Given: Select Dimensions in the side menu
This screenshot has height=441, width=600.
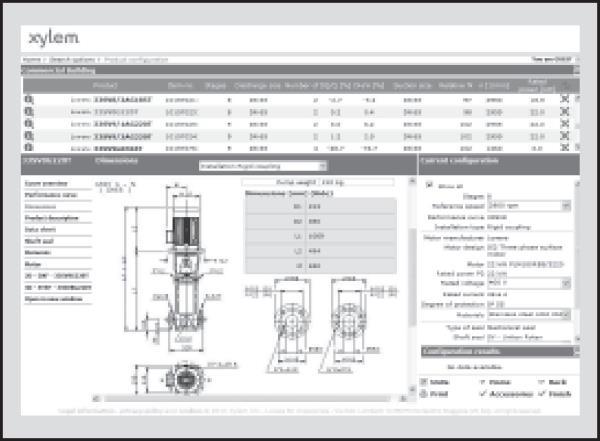Looking at the screenshot, I should coord(40,207).
